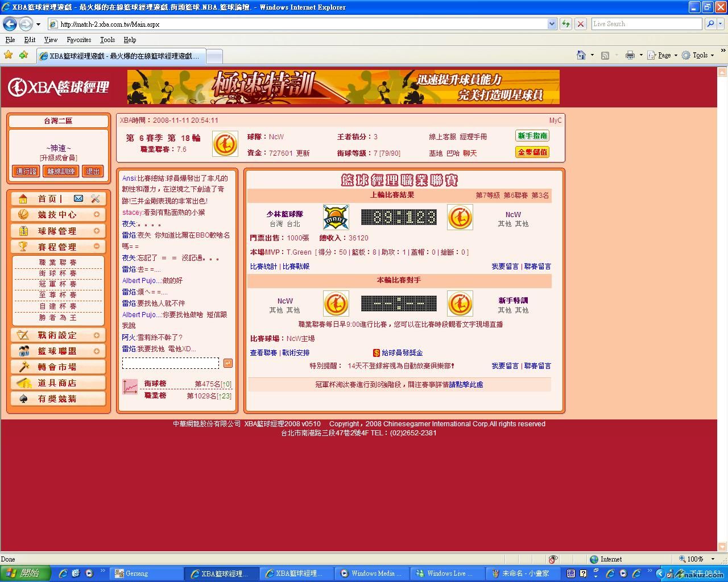728x582 pixels.
Task: Open the 新手指南 beginner guide button
Action: coord(532,136)
